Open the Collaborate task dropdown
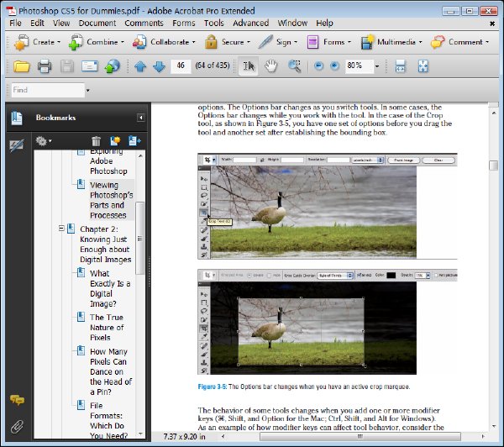This screenshot has width=504, height=447. click(165, 42)
